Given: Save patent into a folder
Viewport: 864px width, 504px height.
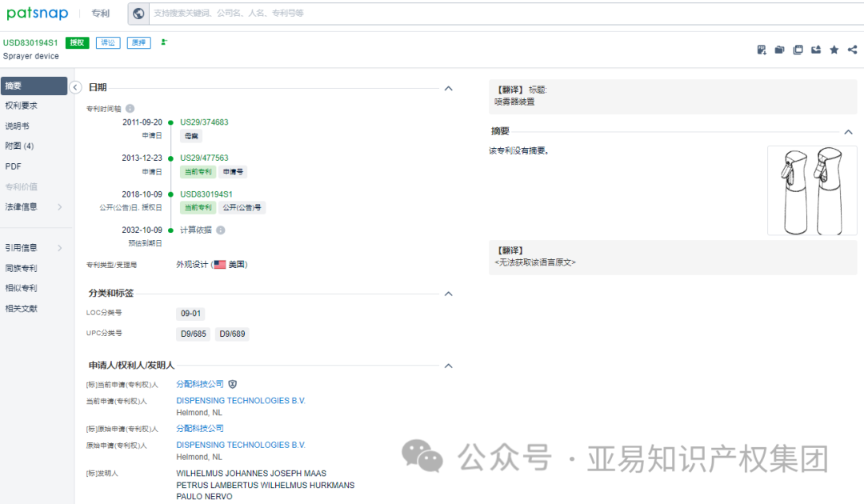Looking at the screenshot, I should coord(779,49).
